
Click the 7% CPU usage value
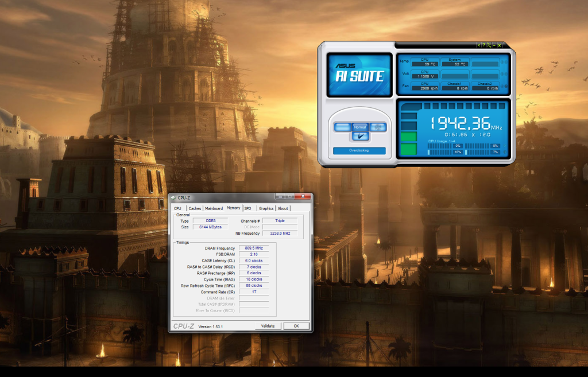(495, 152)
